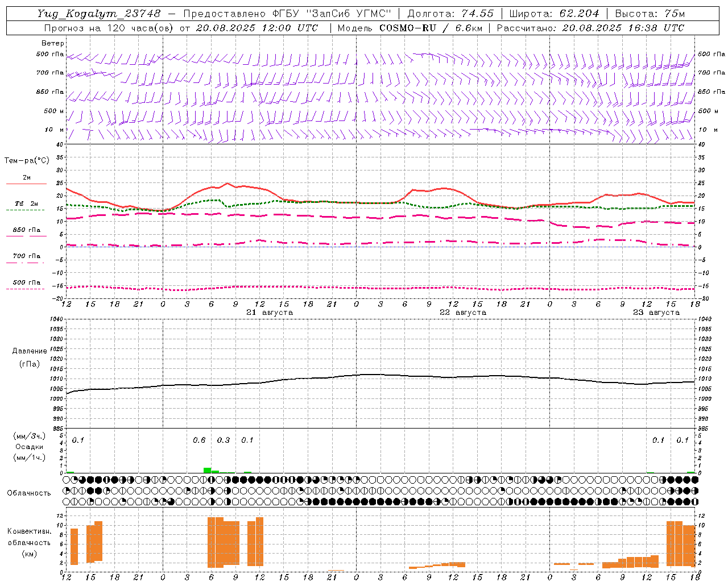Screen dimensions: 728x582
Task: Click the 22 августа date label
Action: 463,313
